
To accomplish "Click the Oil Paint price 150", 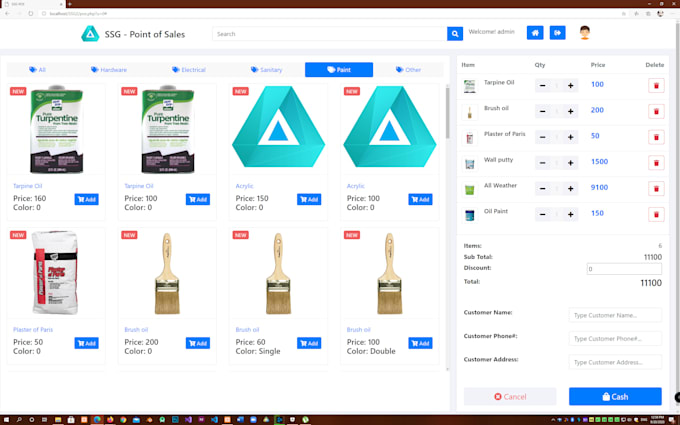I will point(597,213).
